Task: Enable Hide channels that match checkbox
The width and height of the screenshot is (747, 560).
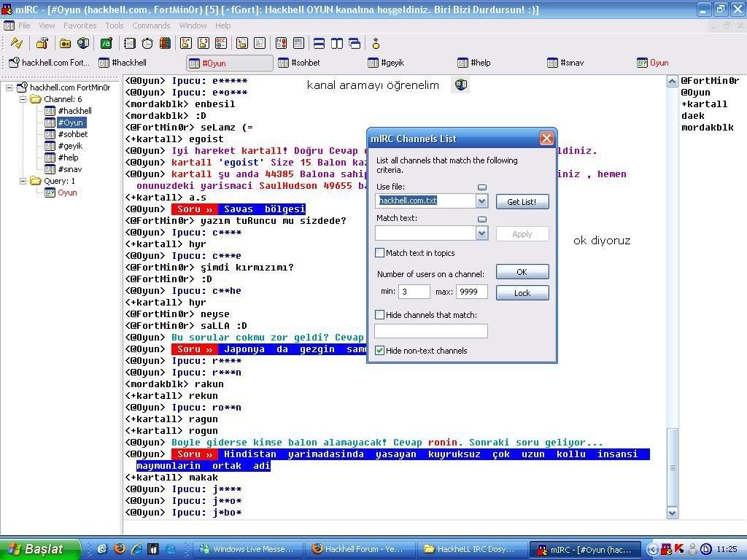Action: pos(379,315)
